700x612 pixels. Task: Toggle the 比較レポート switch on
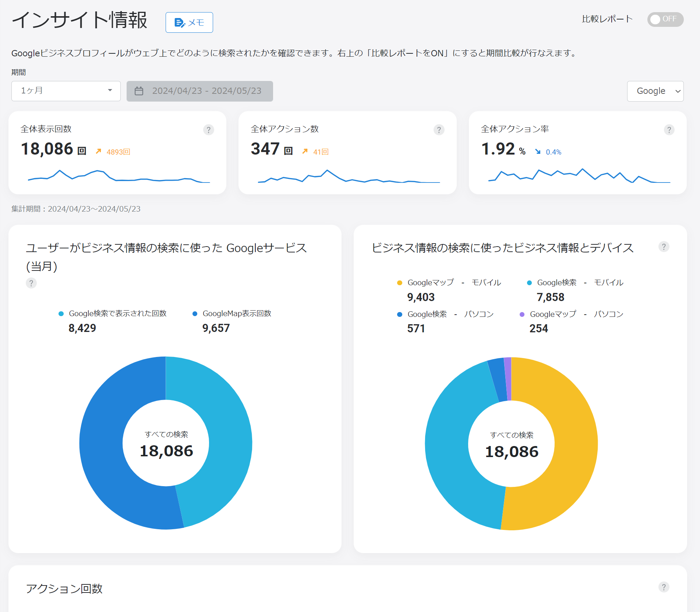point(665,19)
